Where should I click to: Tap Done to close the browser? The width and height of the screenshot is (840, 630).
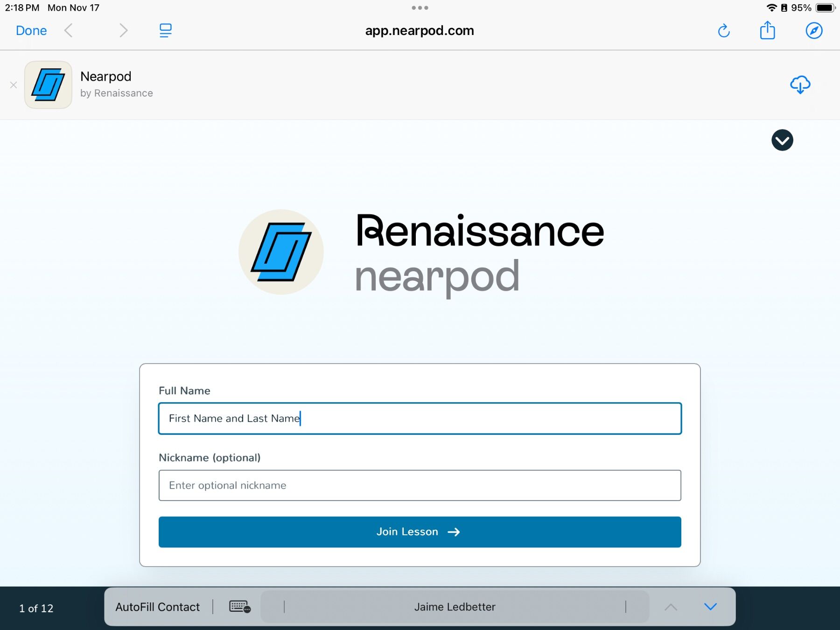tap(31, 31)
